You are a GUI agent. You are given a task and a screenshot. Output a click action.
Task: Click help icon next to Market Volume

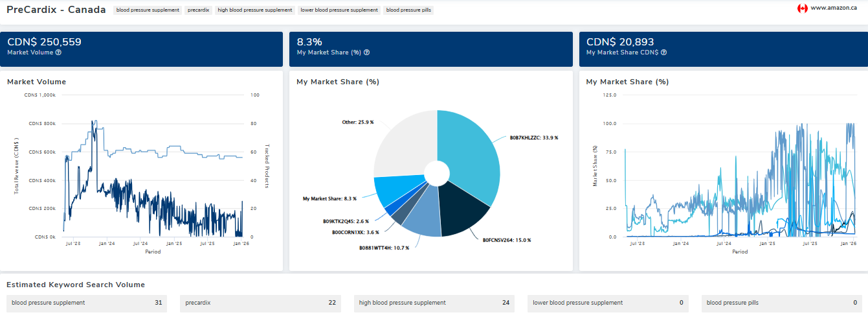[58, 53]
